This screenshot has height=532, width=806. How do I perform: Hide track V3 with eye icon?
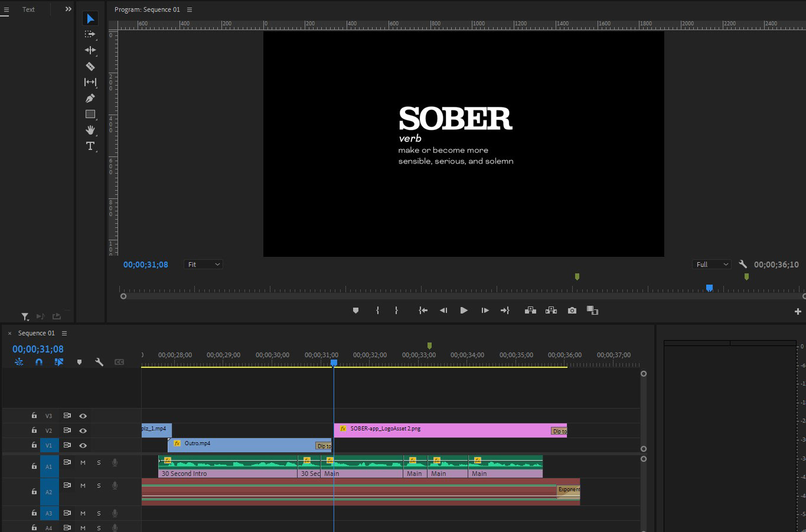pyautogui.click(x=83, y=416)
